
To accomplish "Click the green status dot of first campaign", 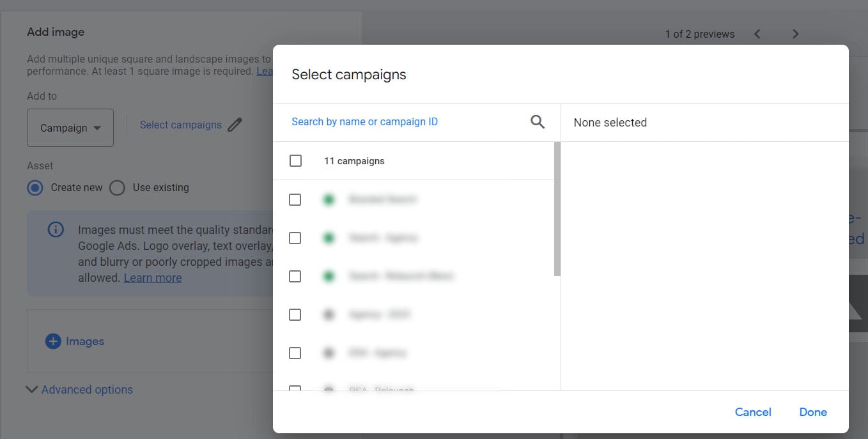I will (x=329, y=200).
